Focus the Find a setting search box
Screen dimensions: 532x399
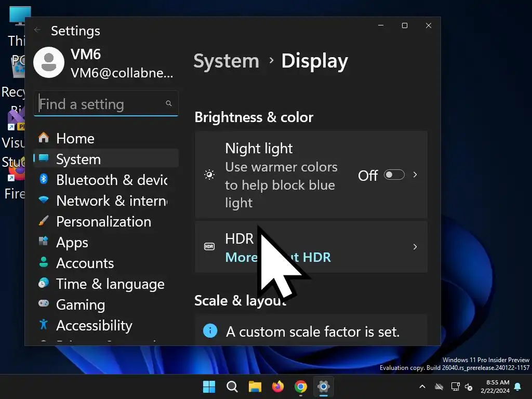[106, 103]
